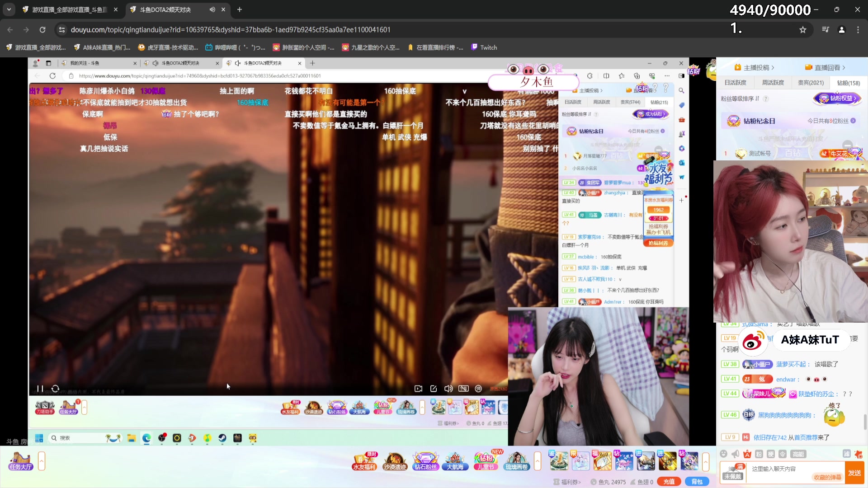868x488 pixels.
Task: Click the megaphone broadcast icon
Action: point(736,454)
